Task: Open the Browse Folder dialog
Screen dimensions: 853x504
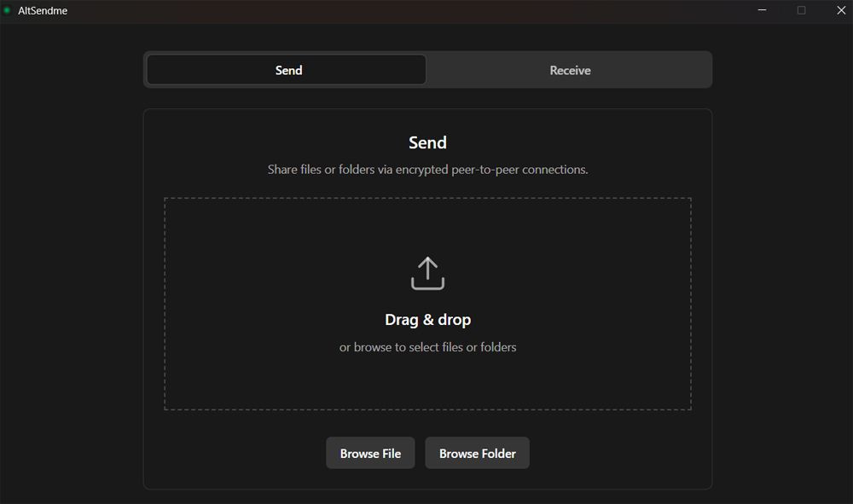Action: pyautogui.click(x=477, y=454)
